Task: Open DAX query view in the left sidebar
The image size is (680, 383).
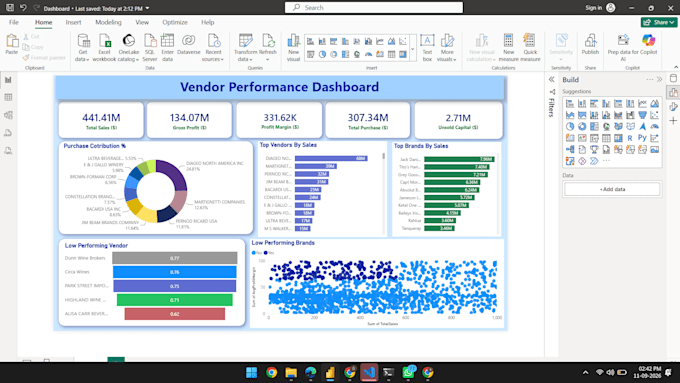Action: tap(8, 133)
